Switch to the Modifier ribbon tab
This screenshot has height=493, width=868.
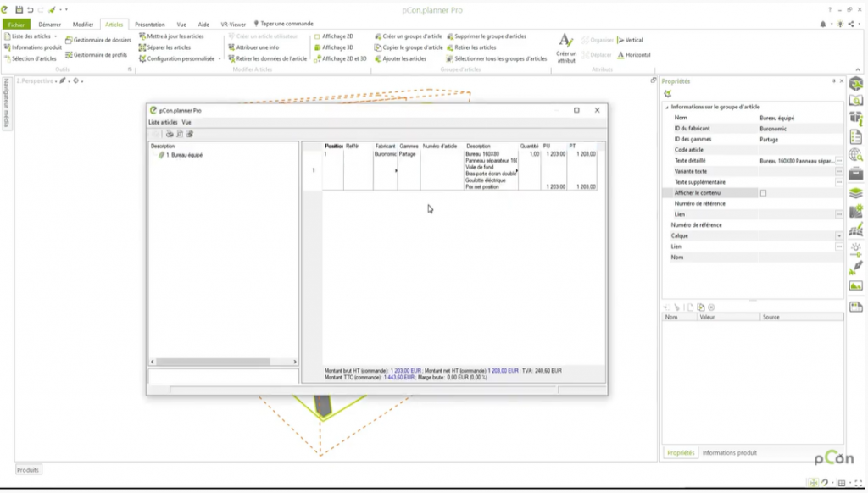pyautogui.click(x=83, y=25)
